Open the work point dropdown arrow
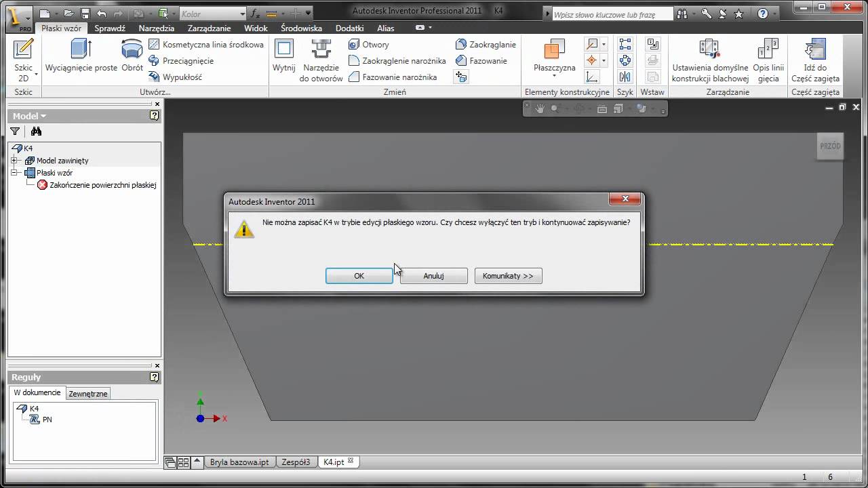Screen dimensions: 868x488 (604, 61)
